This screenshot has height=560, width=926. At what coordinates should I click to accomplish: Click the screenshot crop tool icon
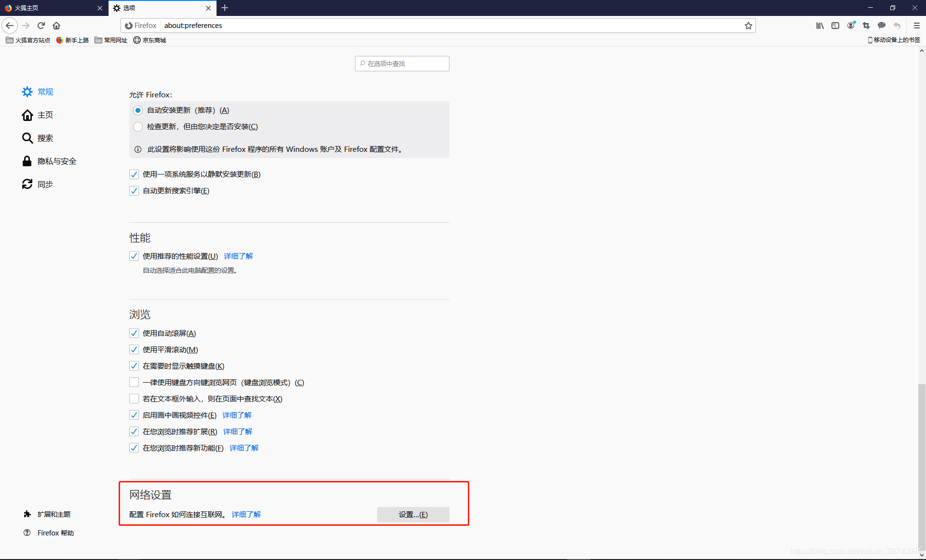866,26
